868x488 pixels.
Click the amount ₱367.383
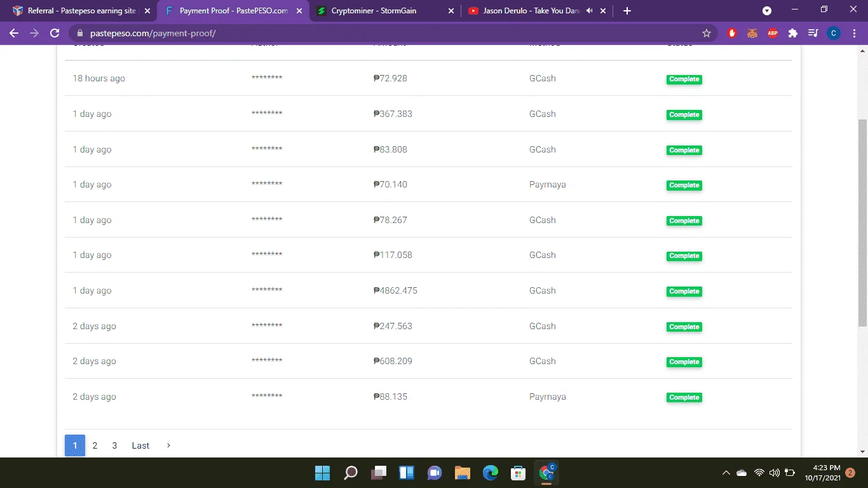click(393, 114)
